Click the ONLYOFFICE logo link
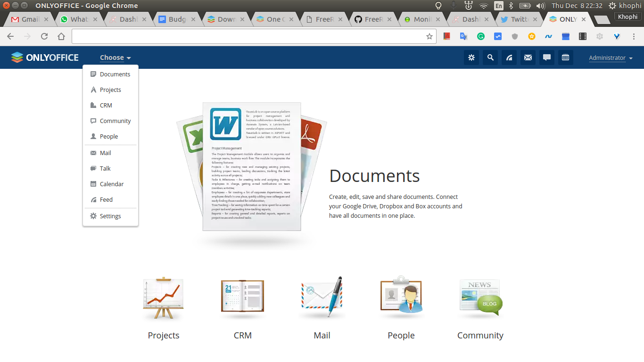 click(x=45, y=58)
